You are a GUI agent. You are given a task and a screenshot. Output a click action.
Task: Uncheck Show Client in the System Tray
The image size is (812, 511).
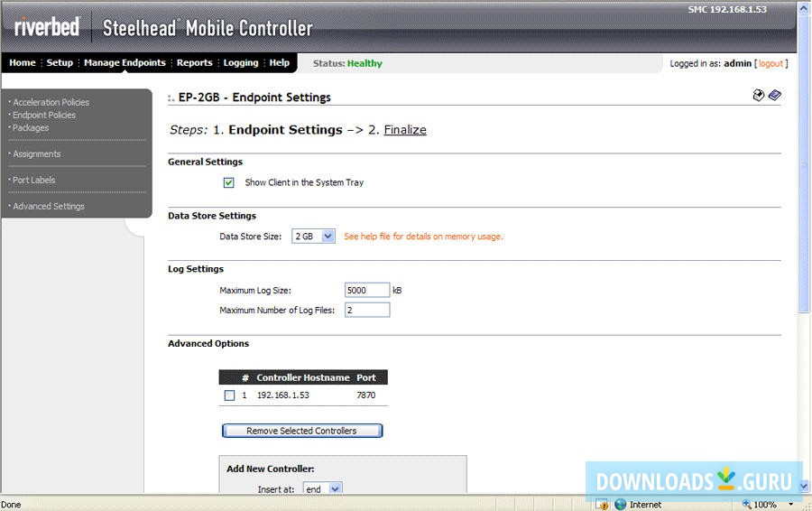pyautogui.click(x=228, y=182)
